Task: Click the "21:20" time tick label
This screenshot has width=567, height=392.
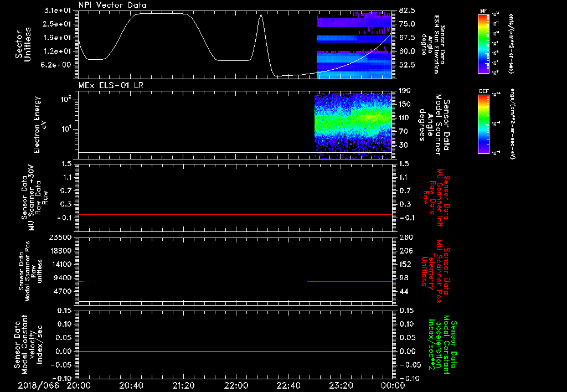Action: (183, 385)
